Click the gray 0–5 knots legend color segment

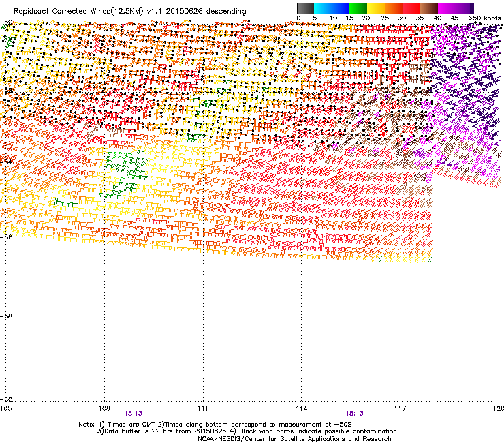point(305,8)
